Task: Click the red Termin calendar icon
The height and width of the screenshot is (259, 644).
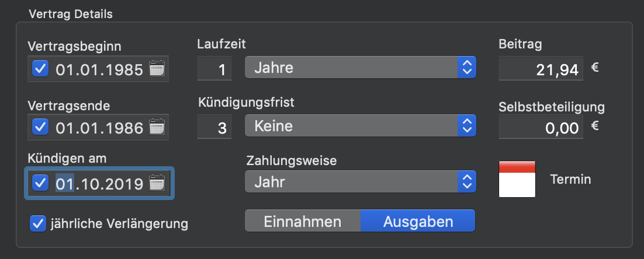Action: coord(517,179)
